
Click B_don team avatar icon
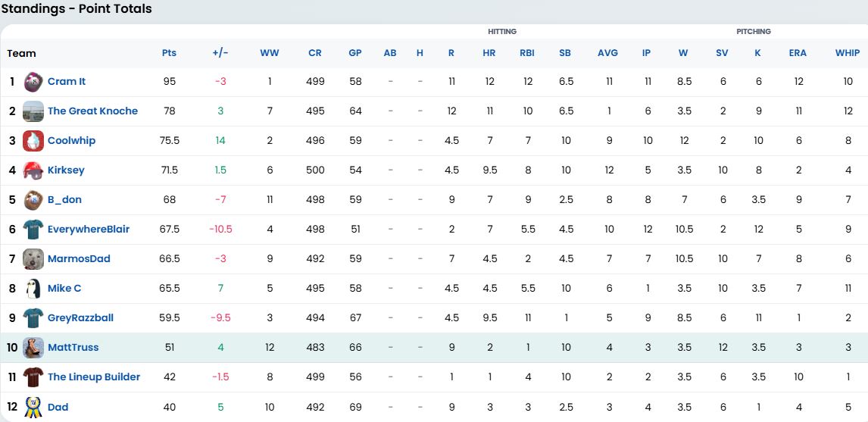33,200
